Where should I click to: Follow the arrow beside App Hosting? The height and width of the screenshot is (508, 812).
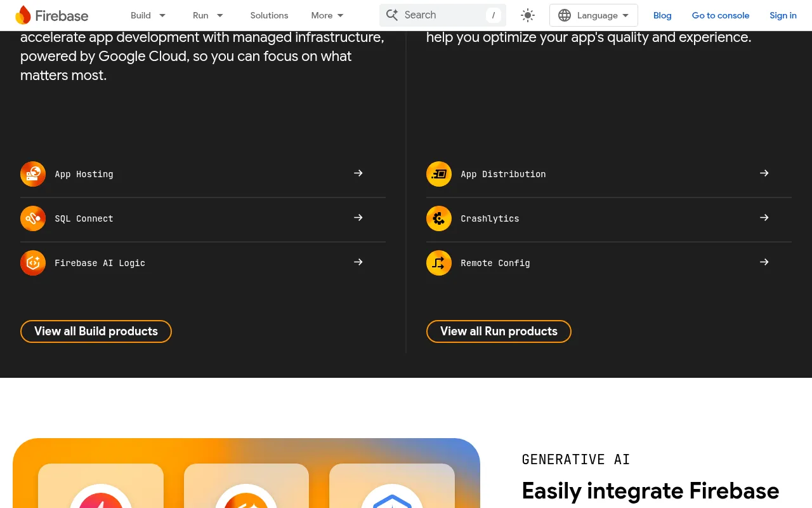[358, 173]
